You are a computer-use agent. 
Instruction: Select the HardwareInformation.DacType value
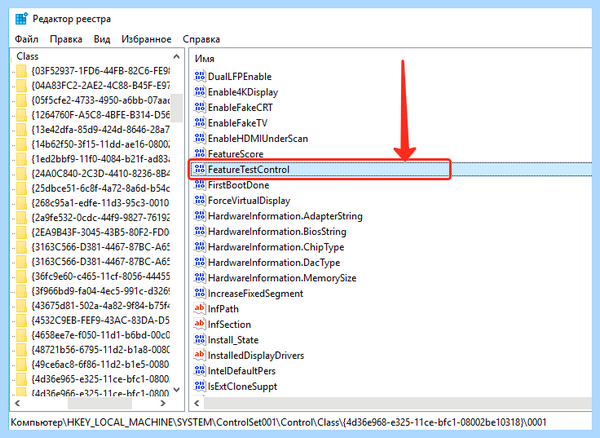click(274, 262)
